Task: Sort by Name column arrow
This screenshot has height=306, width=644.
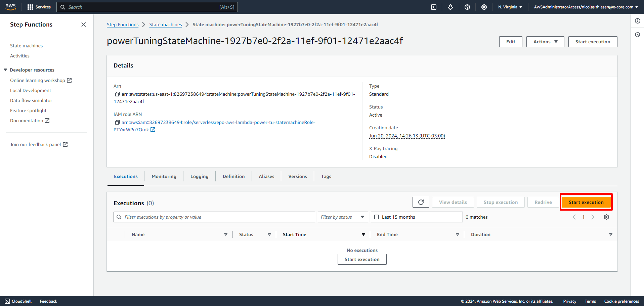Action: coord(226,234)
